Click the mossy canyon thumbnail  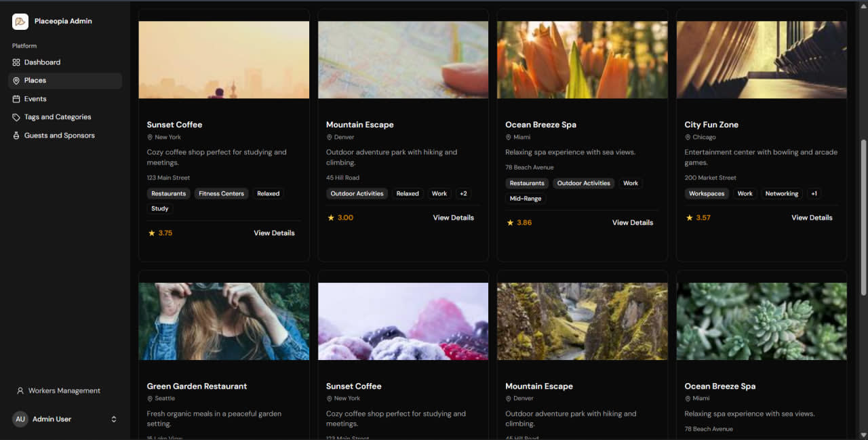(582, 321)
